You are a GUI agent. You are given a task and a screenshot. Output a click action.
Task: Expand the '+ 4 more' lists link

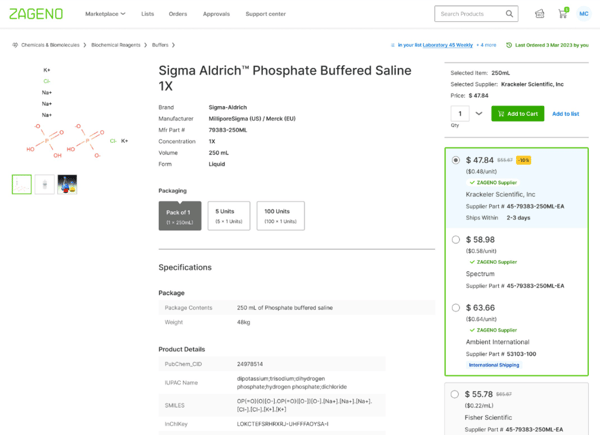pyautogui.click(x=487, y=45)
